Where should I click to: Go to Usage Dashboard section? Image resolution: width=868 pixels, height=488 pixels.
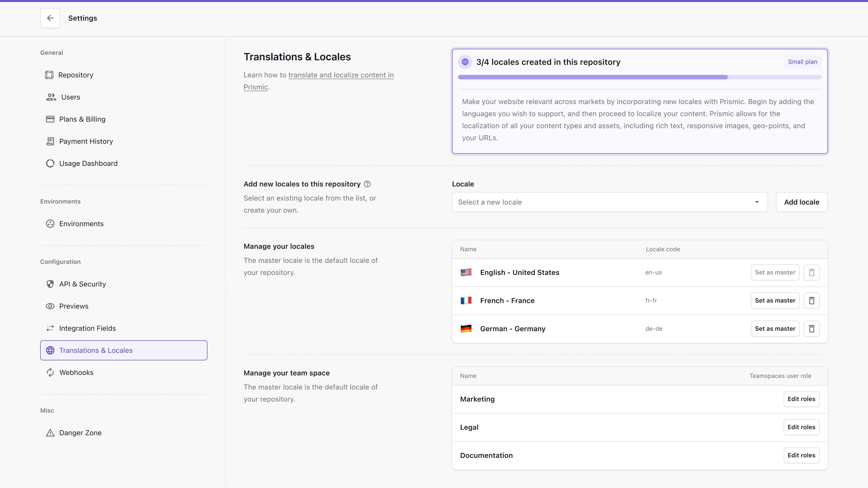[x=88, y=163]
